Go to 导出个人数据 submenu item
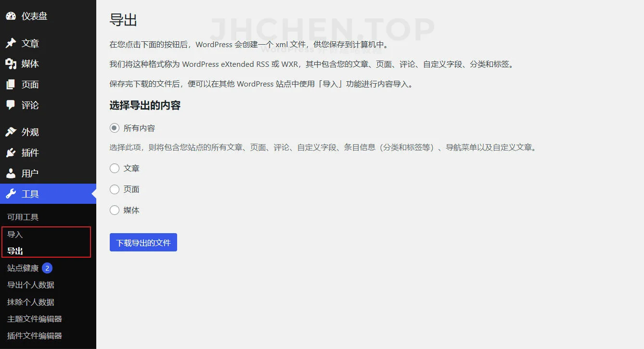 pyautogui.click(x=31, y=285)
